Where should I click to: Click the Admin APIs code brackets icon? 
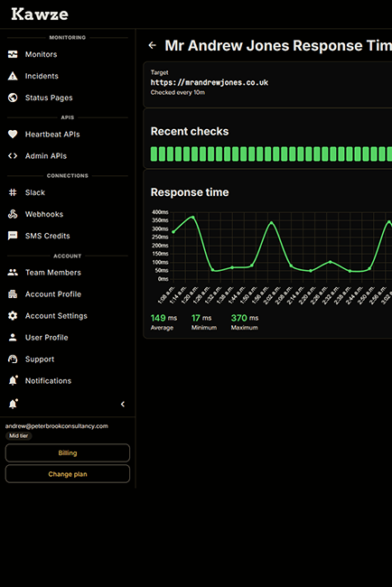point(13,155)
